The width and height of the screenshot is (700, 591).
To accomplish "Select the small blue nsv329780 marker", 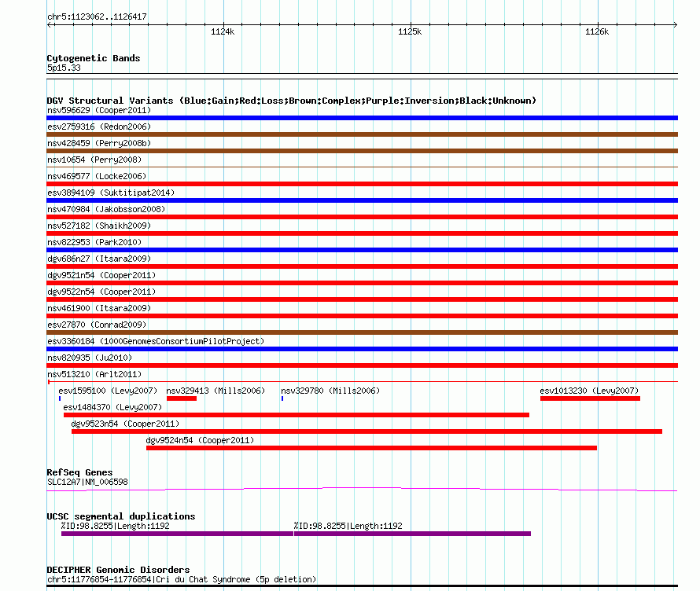I will pyautogui.click(x=282, y=398).
